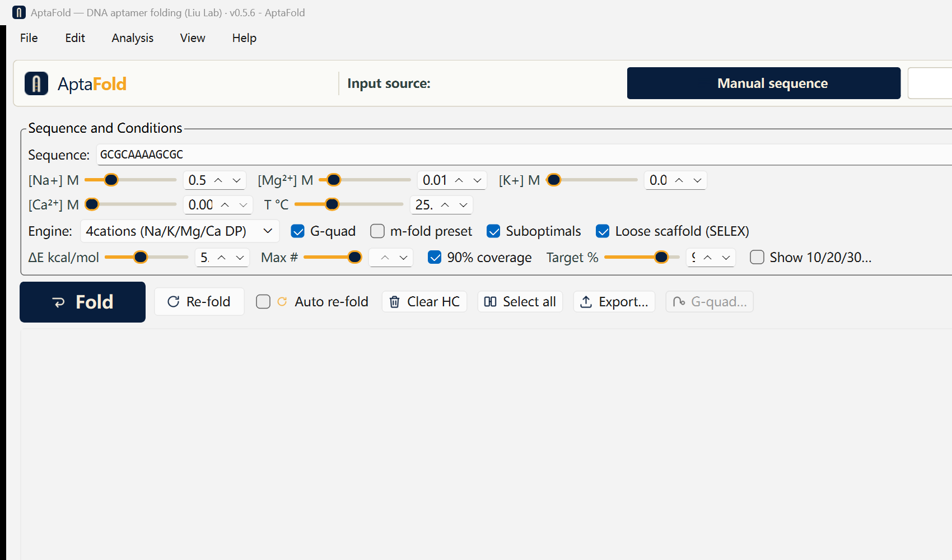The image size is (952, 560).
Task: Click the [Mg²⁺] M slider handle
Action: pos(334,180)
